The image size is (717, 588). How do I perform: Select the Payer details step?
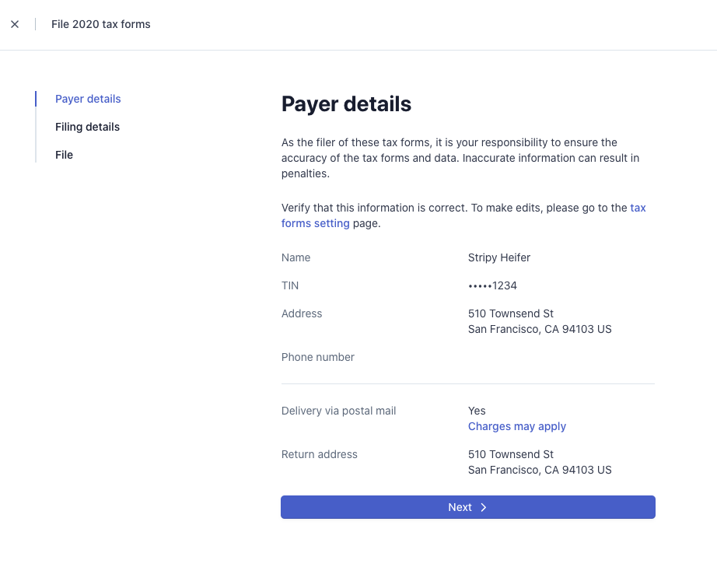88,99
